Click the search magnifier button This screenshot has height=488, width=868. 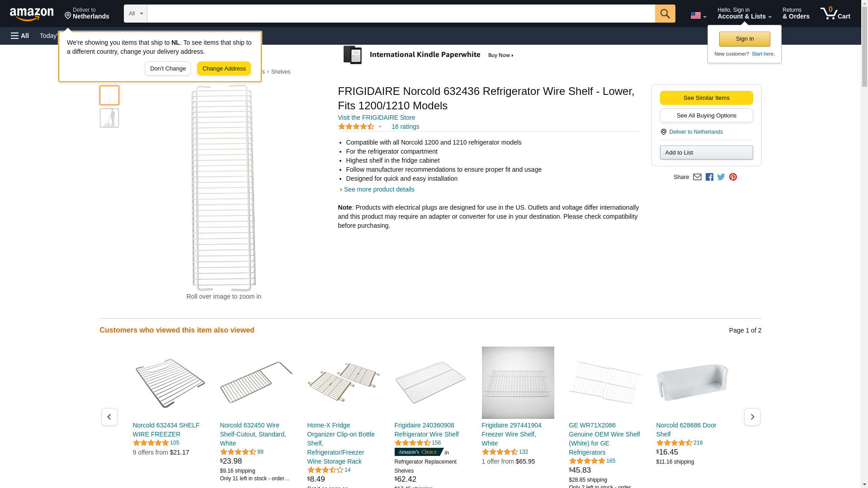click(x=665, y=14)
